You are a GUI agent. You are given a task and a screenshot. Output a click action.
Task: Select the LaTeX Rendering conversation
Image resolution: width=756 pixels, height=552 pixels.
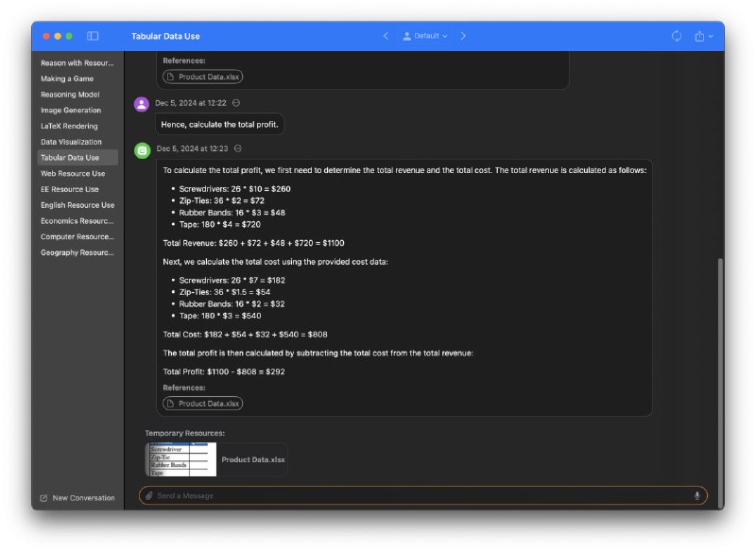click(x=69, y=126)
